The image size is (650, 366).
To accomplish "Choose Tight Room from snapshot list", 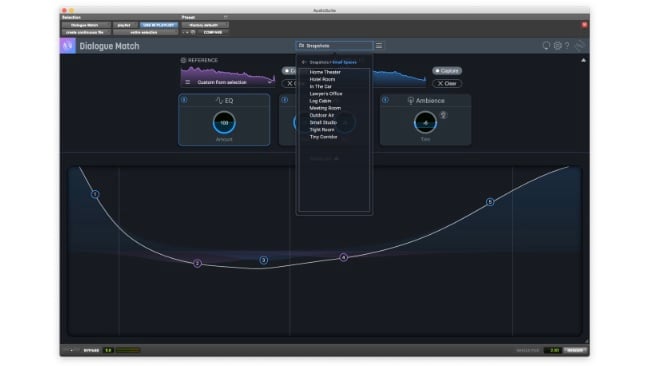I will [322, 130].
